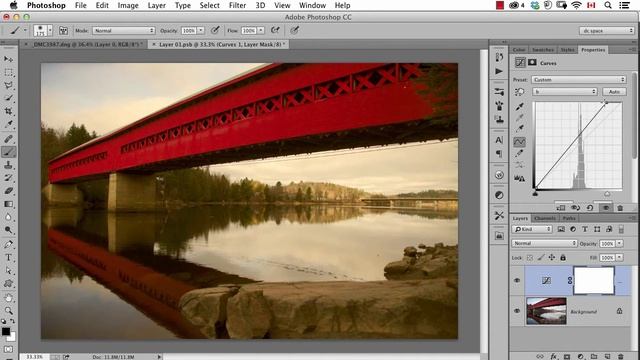Pick the white point eyedropper in Curves
The image size is (640, 360).
[519, 129]
